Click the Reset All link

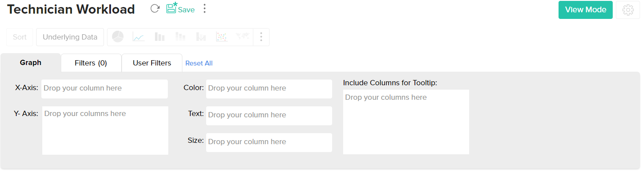199,63
